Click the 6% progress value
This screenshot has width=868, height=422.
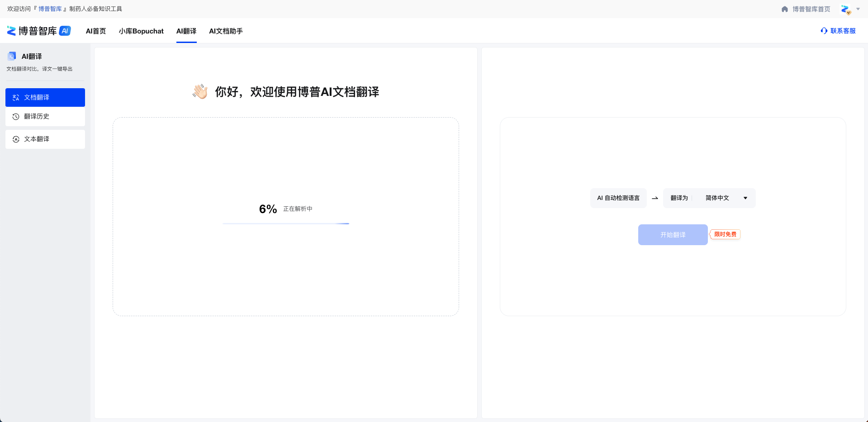coord(268,209)
